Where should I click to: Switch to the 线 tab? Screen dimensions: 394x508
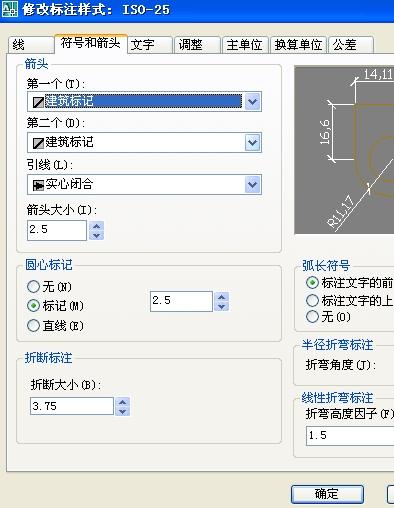[31, 45]
